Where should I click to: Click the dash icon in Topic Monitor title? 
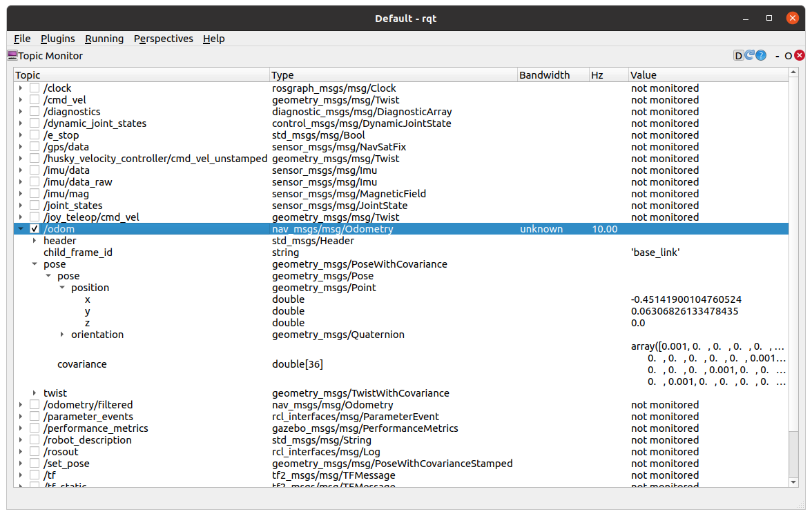pos(777,56)
